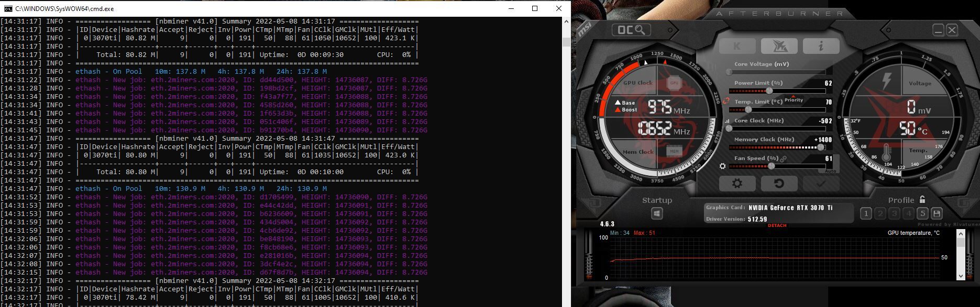980x307 pixels.
Task: Load profile slot 4
Action: point(908,213)
